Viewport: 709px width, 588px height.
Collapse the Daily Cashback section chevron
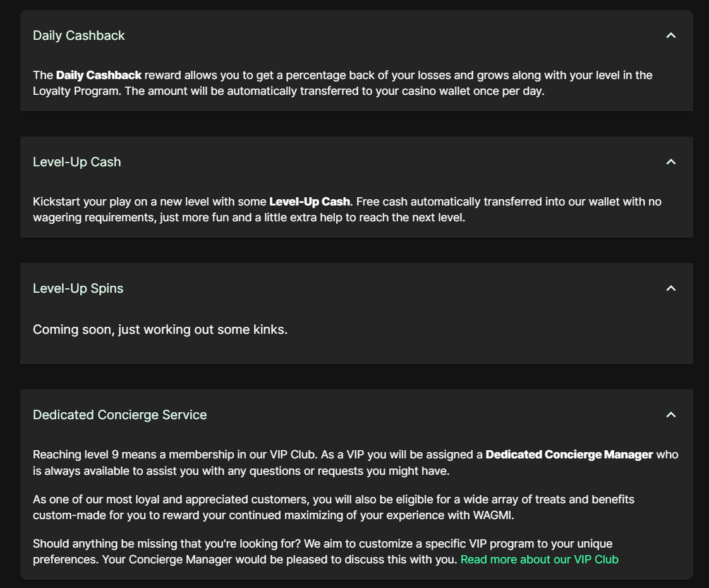click(x=671, y=35)
